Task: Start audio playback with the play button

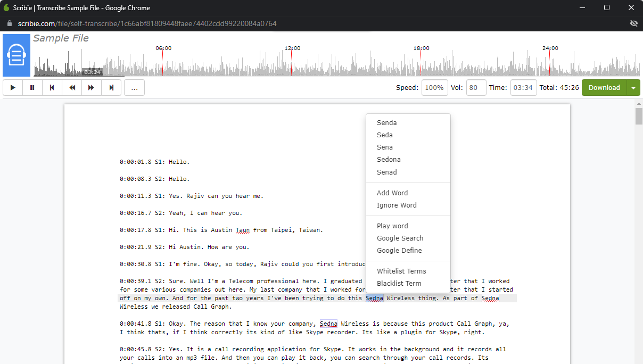Action: point(13,88)
